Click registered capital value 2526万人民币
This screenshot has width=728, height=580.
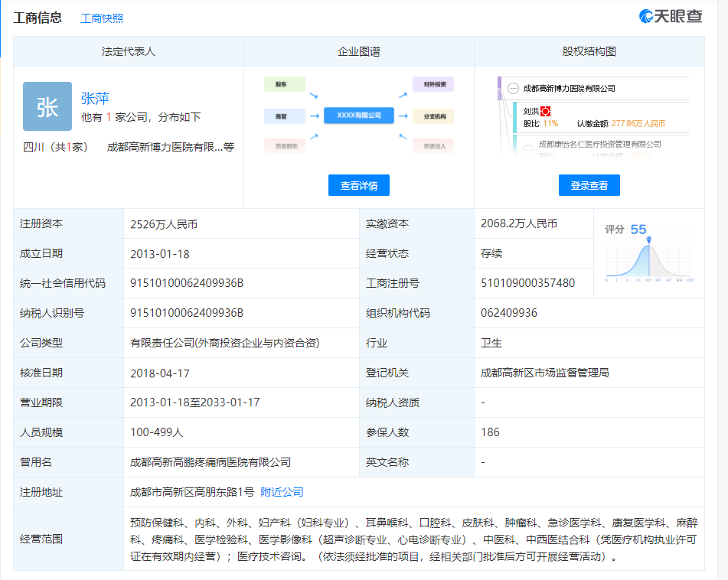[164, 224]
